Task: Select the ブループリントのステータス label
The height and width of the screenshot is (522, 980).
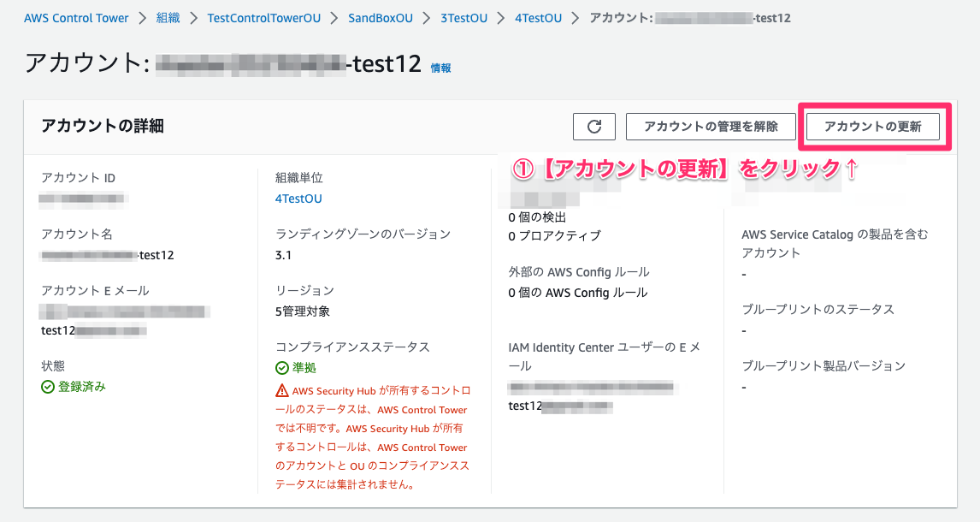Action: click(818, 310)
